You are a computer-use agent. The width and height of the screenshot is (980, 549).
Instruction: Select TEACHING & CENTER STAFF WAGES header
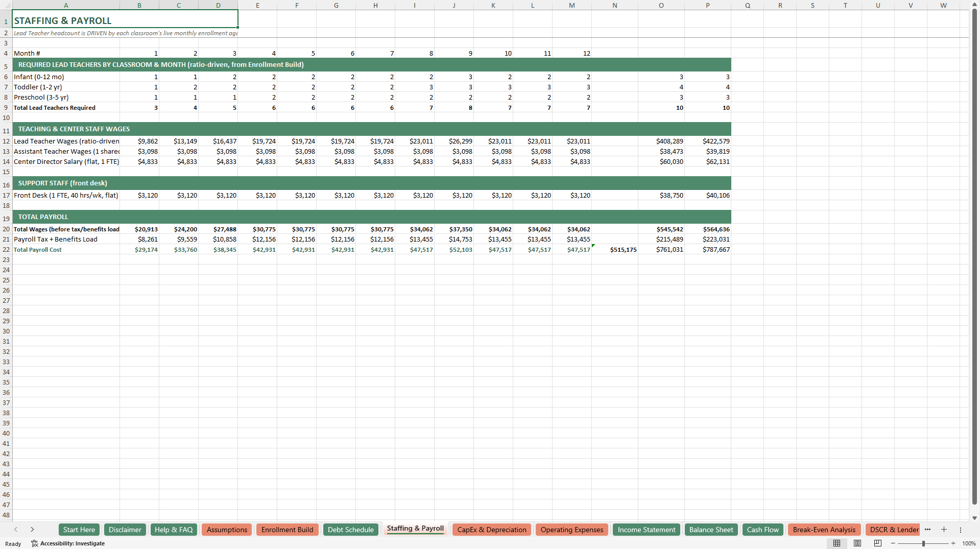pyautogui.click(x=372, y=129)
